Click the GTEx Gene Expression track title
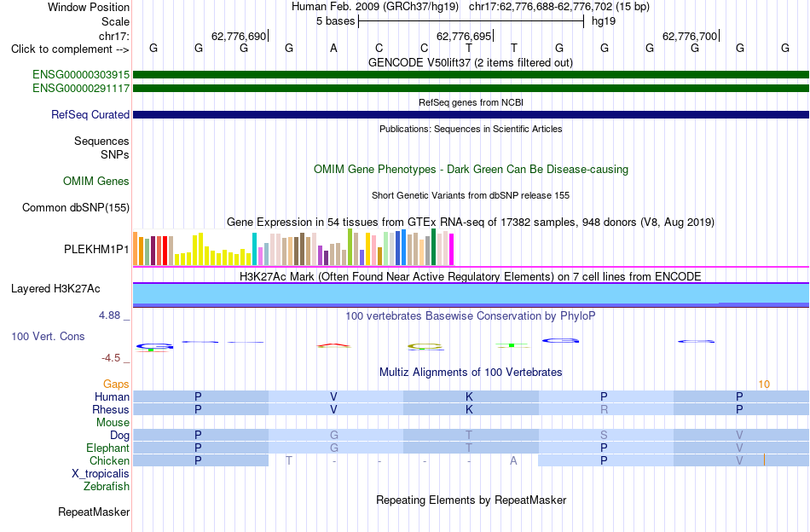This screenshot has width=810, height=532. tap(471, 223)
